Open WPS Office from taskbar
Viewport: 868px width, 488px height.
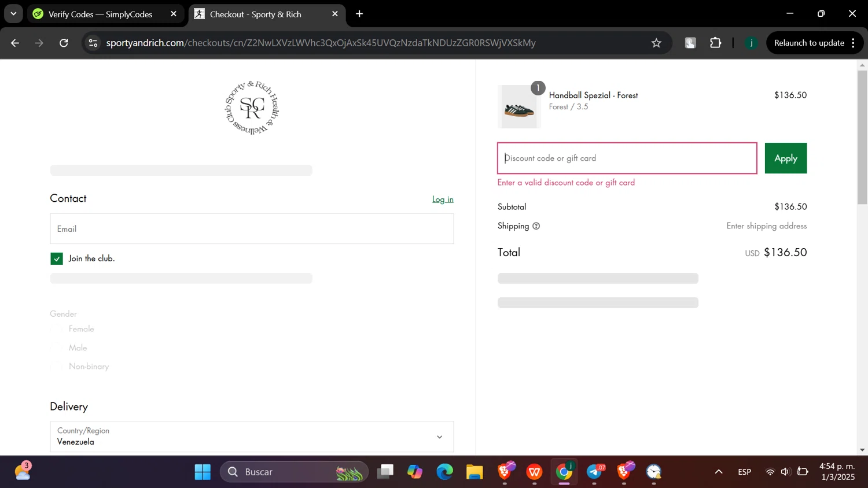(534, 472)
